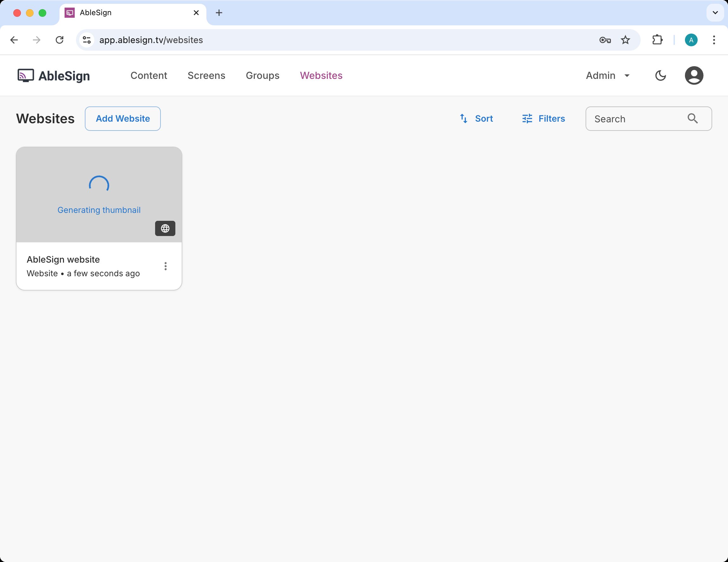The image size is (728, 562).
Task: Click the Sort button
Action: (476, 119)
